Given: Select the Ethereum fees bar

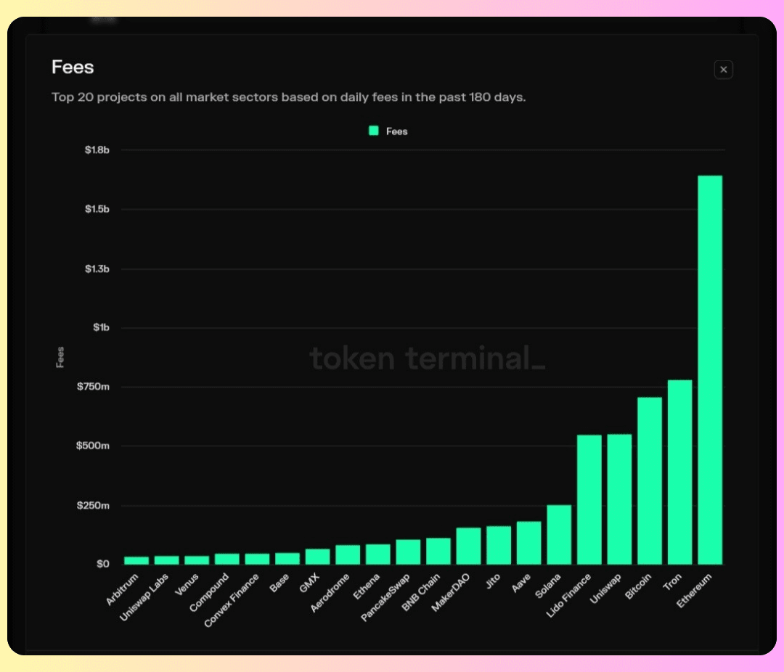Looking at the screenshot, I should (709, 369).
